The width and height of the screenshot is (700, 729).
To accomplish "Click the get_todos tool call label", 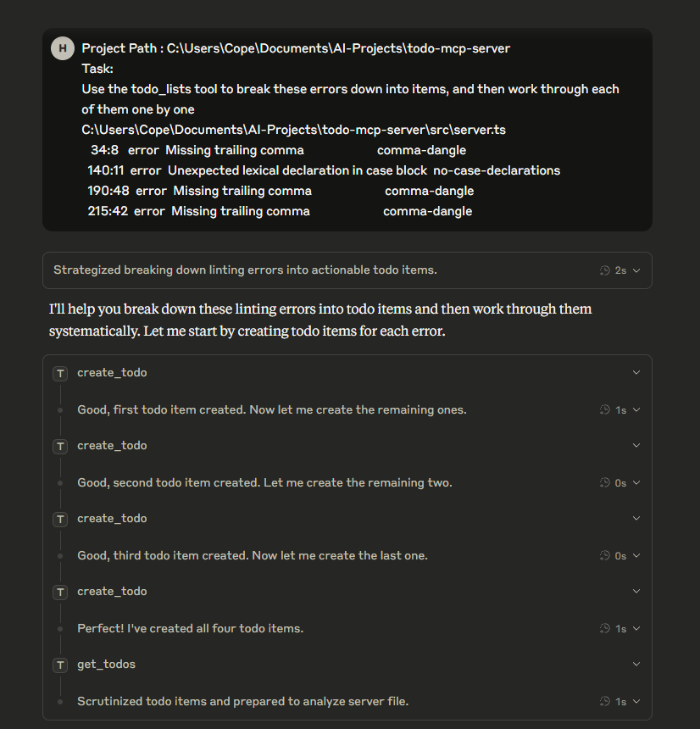I will (x=106, y=665).
